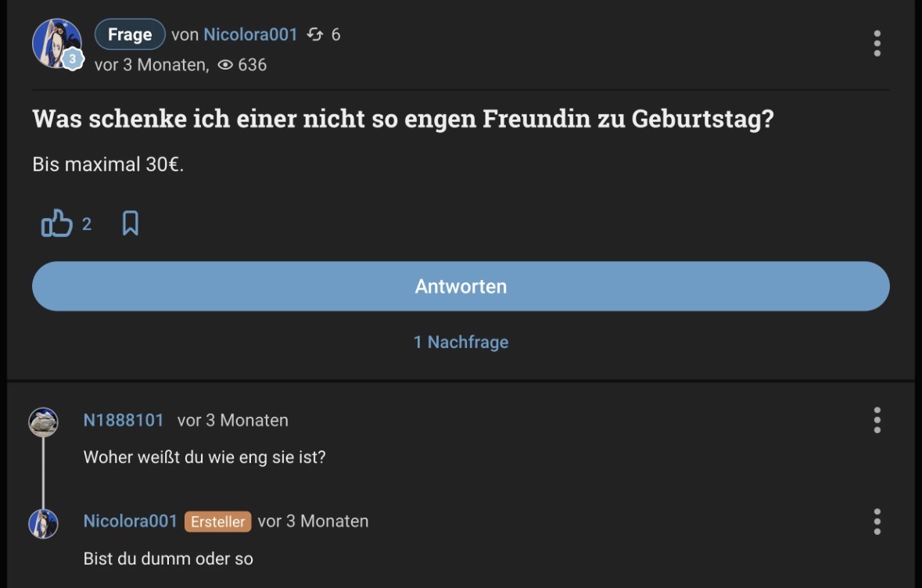Open the question's three-dot options menu
The image size is (922, 588).
tap(877, 44)
